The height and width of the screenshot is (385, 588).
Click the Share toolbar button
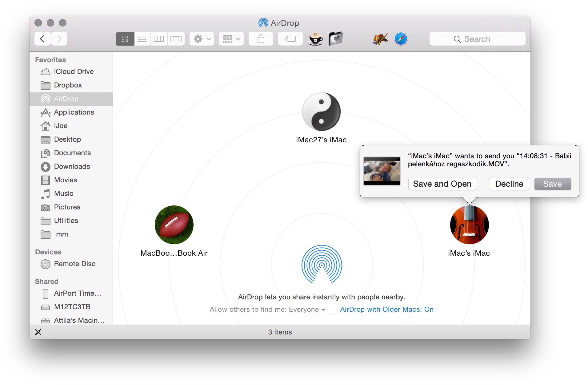click(261, 39)
